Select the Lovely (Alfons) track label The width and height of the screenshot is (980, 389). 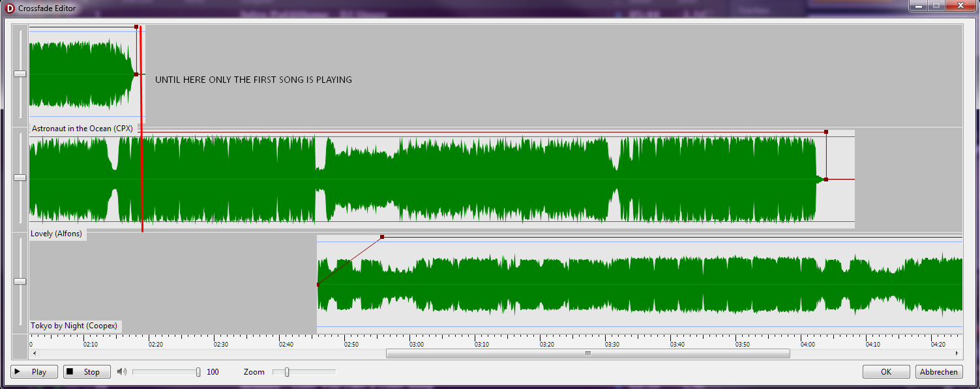coord(56,234)
